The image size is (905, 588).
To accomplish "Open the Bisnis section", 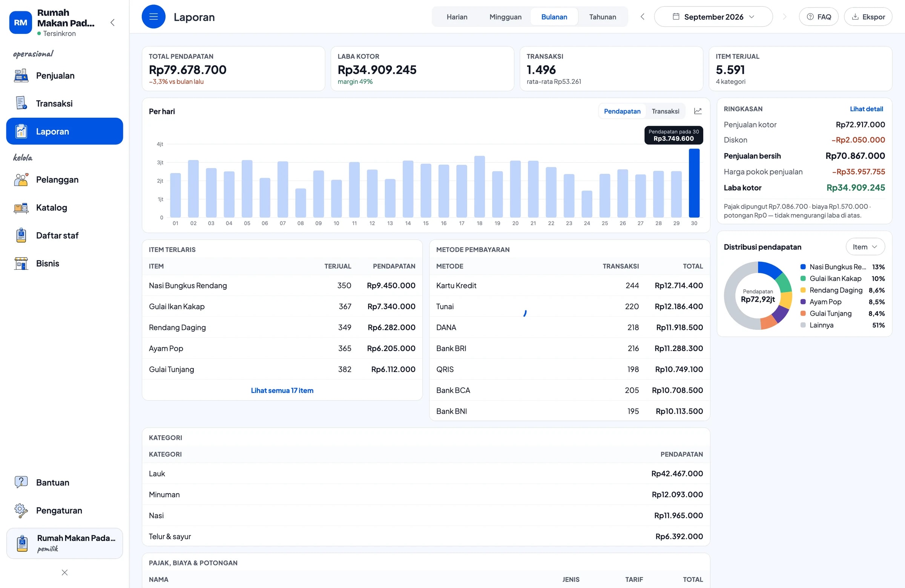I will [x=64, y=263].
